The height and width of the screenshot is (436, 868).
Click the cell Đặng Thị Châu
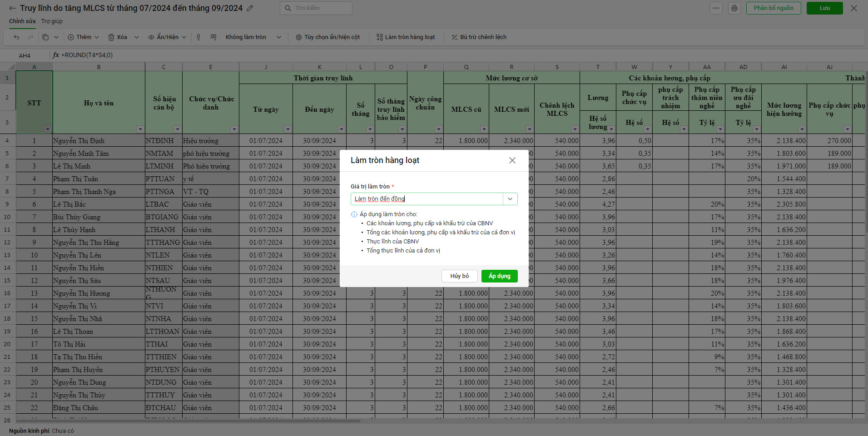coord(99,407)
